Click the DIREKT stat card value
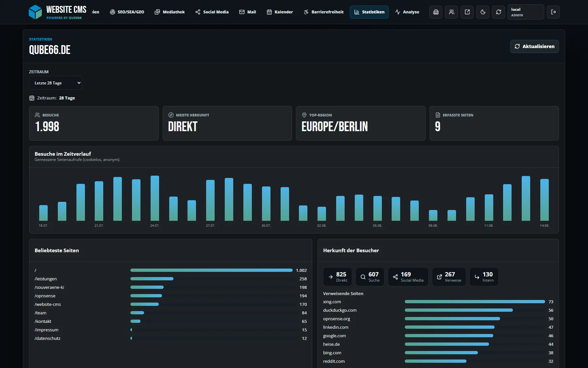 (183, 127)
